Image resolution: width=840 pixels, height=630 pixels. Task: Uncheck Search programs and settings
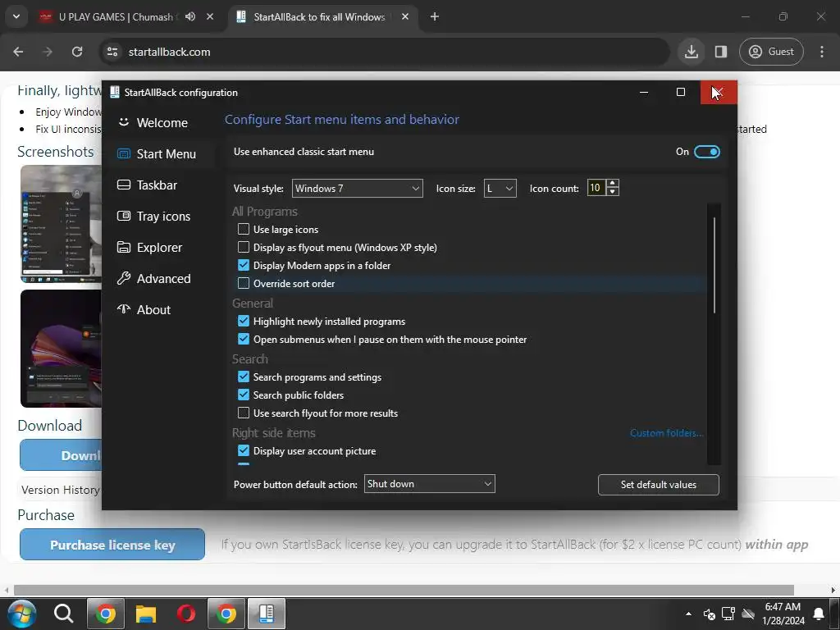click(x=243, y=377)
